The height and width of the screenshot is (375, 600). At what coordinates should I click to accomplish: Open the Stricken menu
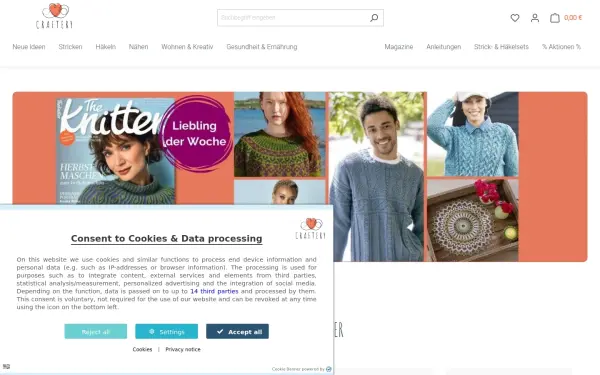click(x=70, y=47)
